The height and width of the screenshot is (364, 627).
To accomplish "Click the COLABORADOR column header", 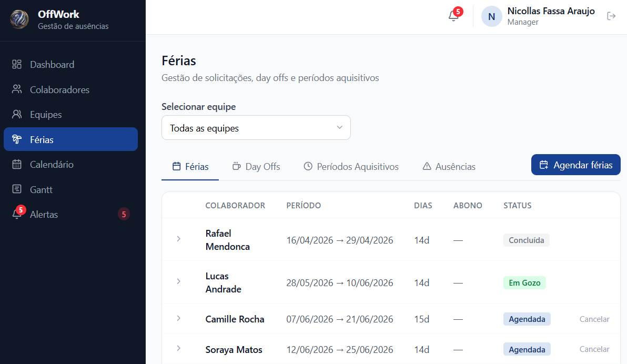I will point(235,205).
